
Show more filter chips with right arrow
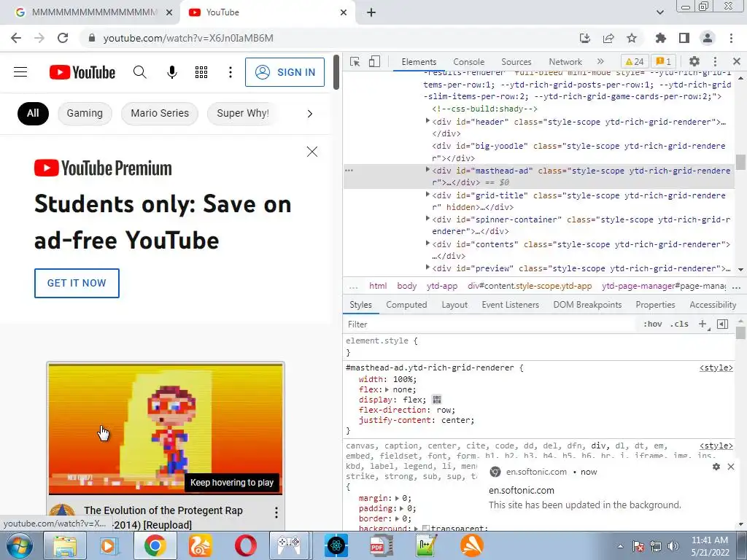310,114
